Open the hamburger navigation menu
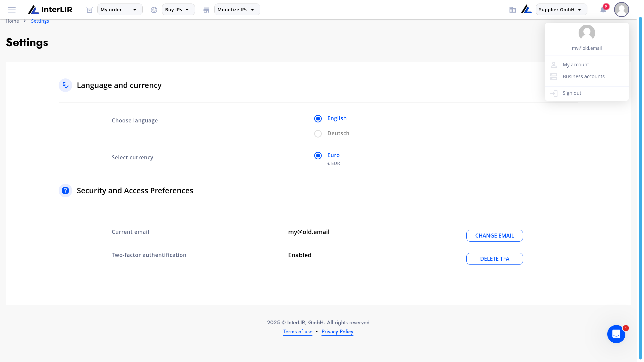Image resolution: width=644 pixels, height=362 pixels. coord(12,10)
